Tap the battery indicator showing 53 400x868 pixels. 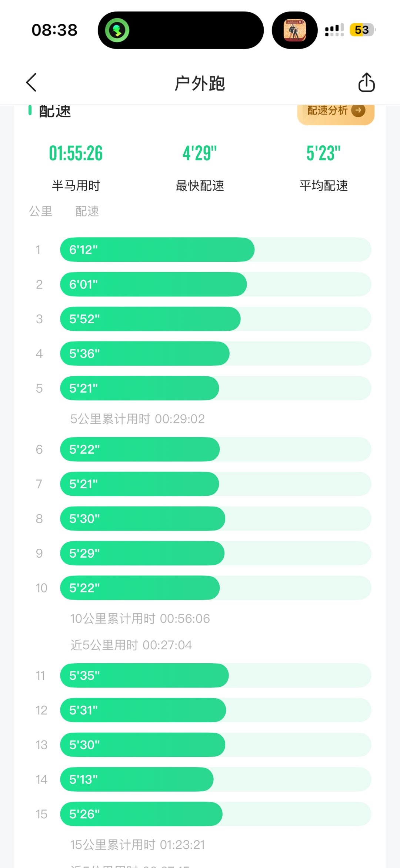(x=362, y=30)
